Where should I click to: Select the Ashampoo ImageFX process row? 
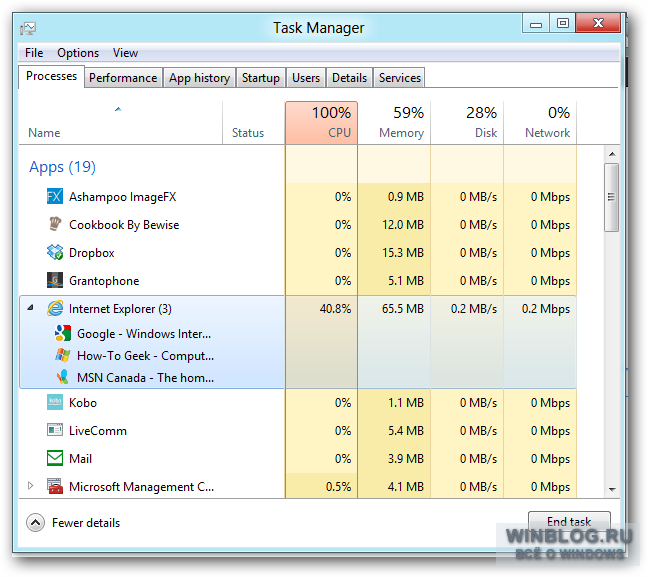298,196
